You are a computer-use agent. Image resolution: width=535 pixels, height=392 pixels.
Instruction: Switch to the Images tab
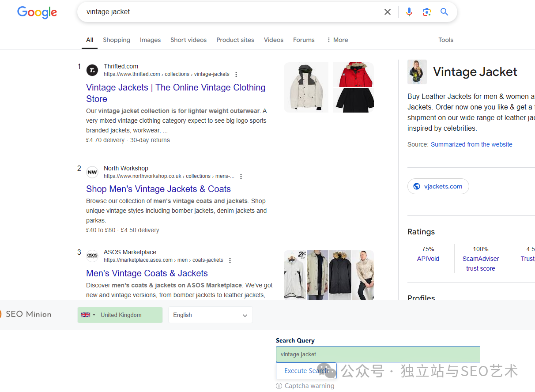pos(151,40)
